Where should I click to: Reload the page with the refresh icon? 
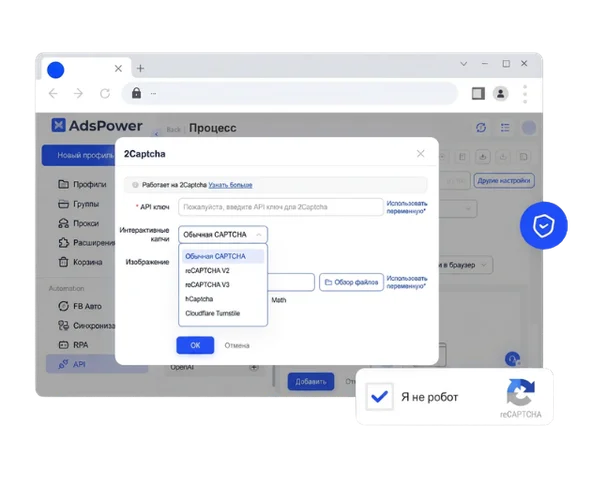click(105, 94)
